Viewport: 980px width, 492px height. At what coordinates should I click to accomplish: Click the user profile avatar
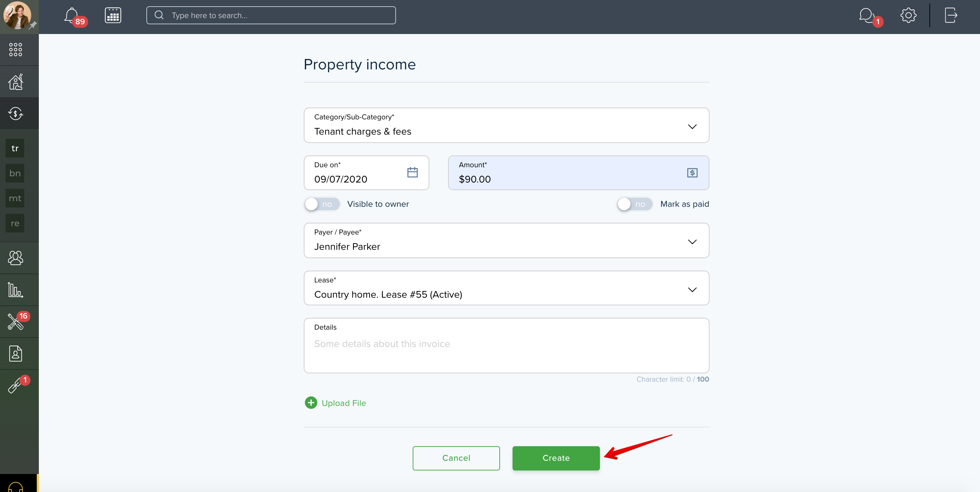click(x=17, y=15)
